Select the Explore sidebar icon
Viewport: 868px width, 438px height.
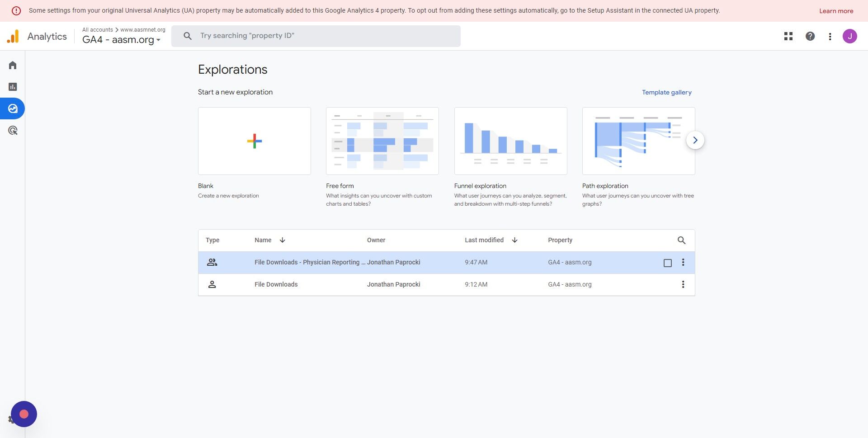click(13, 108)
